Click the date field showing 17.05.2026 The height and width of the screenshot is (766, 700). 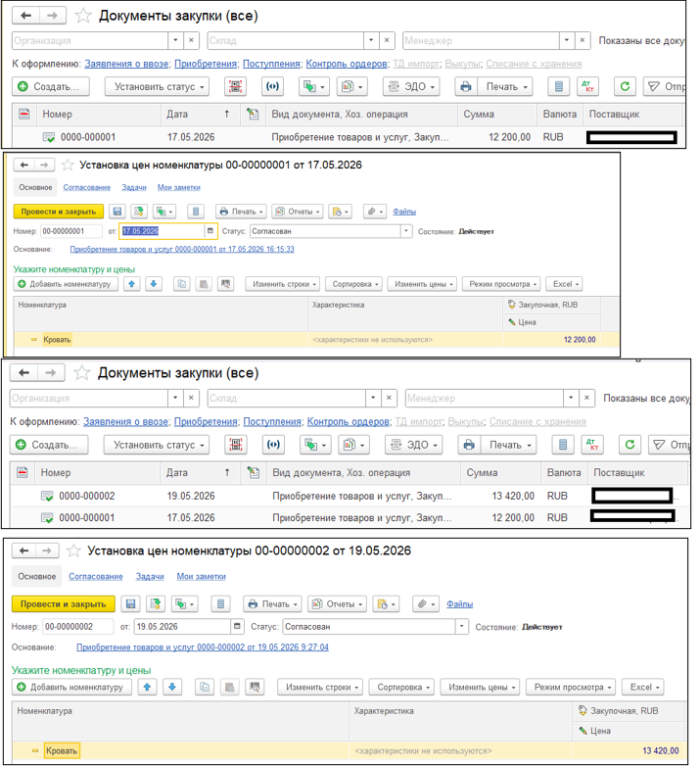[x=163, y=231]
